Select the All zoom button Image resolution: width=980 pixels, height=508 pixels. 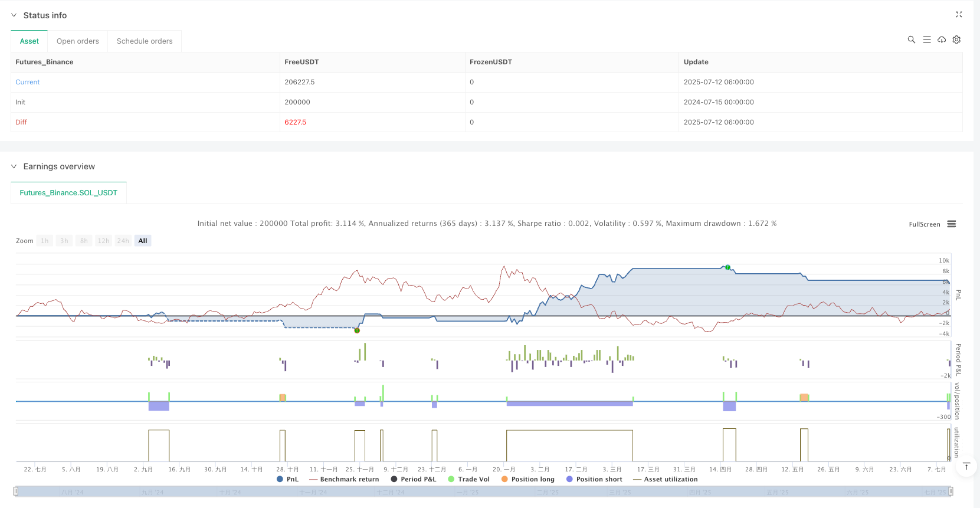[143, 241]
